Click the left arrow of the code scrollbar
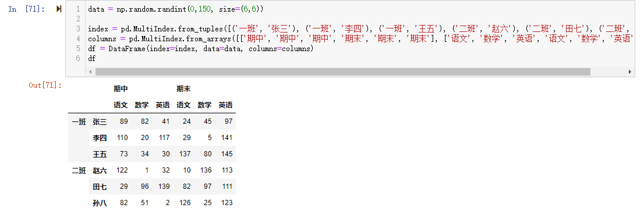This screenshot has width=644, height=215. point(90,72)
